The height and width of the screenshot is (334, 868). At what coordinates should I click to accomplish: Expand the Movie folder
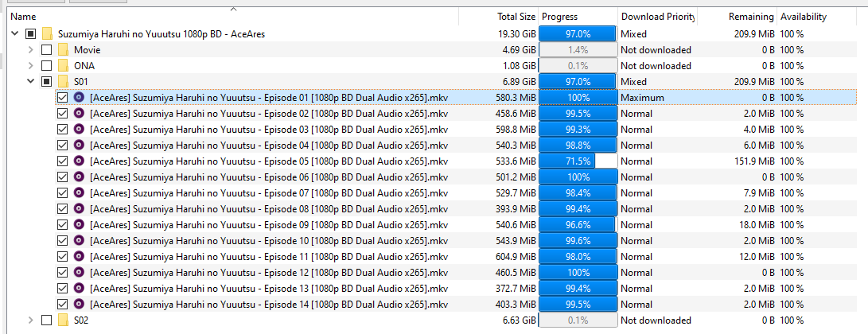[x=31, y=50]
